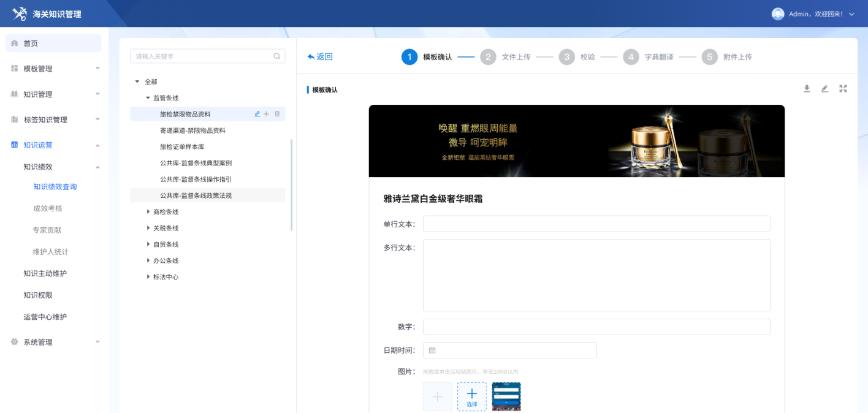The image size is (868, 413).
Task: Click the 知识运营 chart icon
Action: coord(15,145)
